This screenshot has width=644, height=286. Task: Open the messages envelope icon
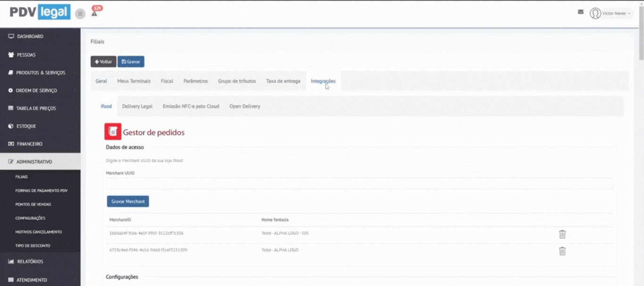coord(580,12)
